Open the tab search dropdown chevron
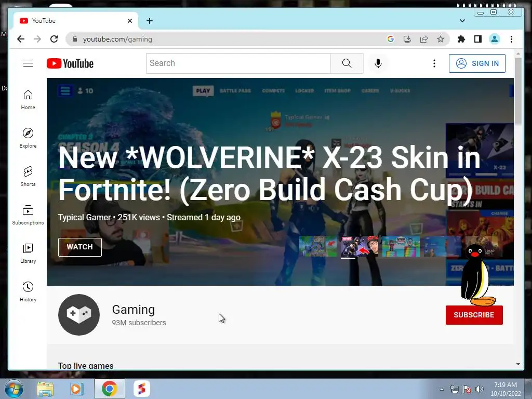 tap(462, 21)
